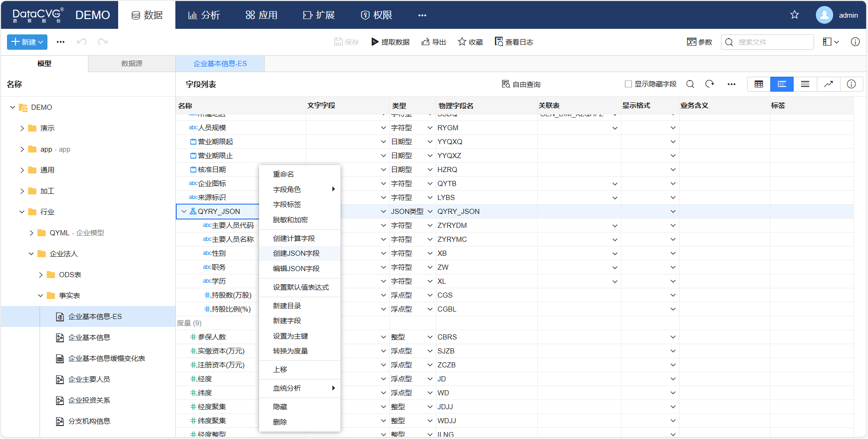Open 字段角色 submenu
This screenshot has width=868, height=439.
[300, 189]
